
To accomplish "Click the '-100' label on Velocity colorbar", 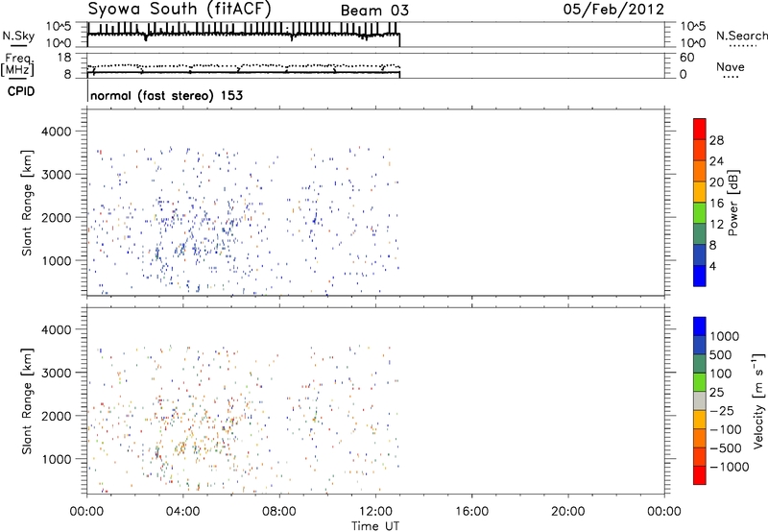I will pos(726,429).
